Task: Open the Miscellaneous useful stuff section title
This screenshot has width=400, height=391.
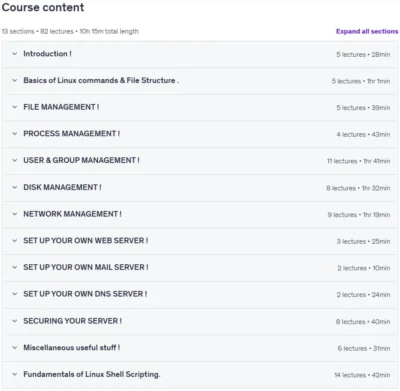Action: pos(72,348)
